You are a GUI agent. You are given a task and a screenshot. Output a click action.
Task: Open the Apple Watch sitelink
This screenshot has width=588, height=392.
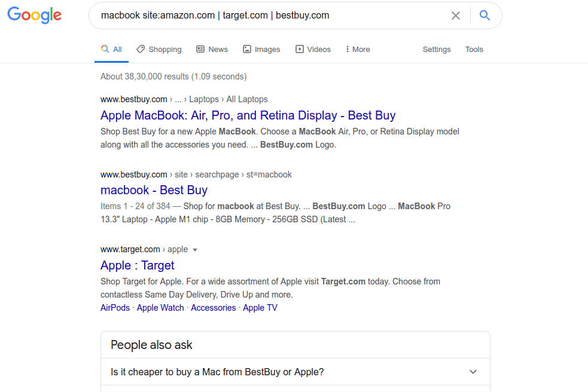160,307
